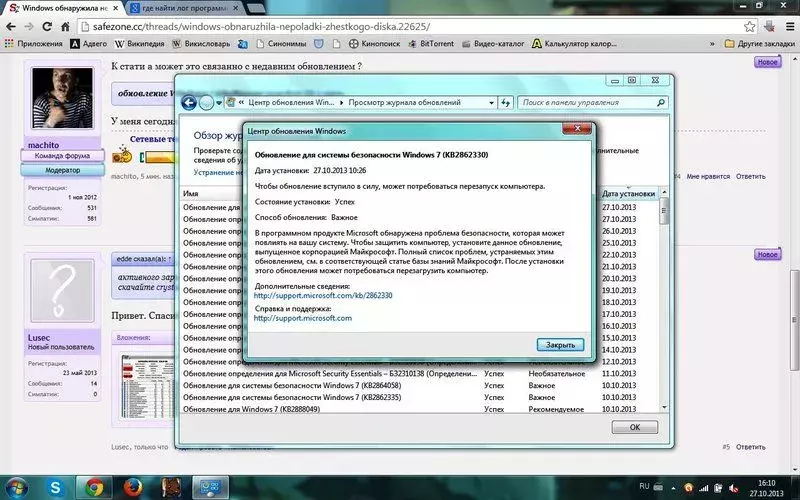
Task: Open Skype from the taskbar
Action: tap(55, 487)
